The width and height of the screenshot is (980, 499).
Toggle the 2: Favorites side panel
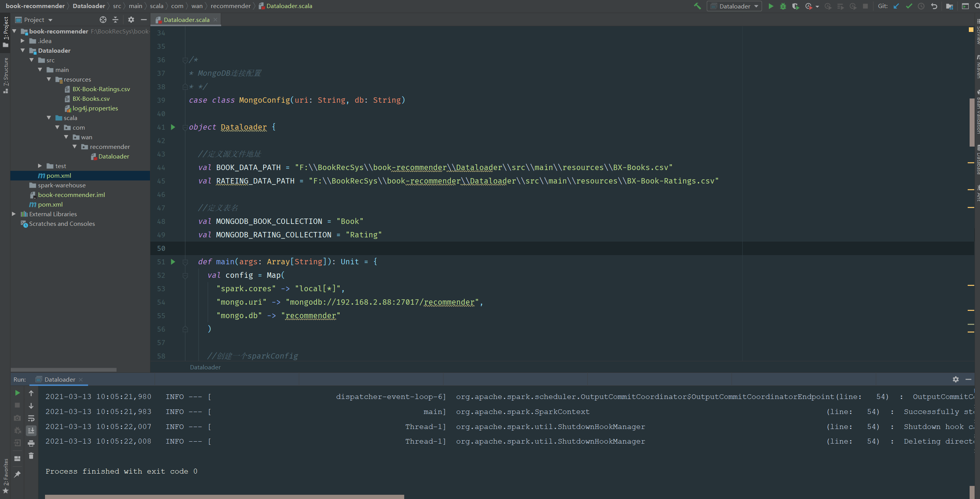[5, 476]
